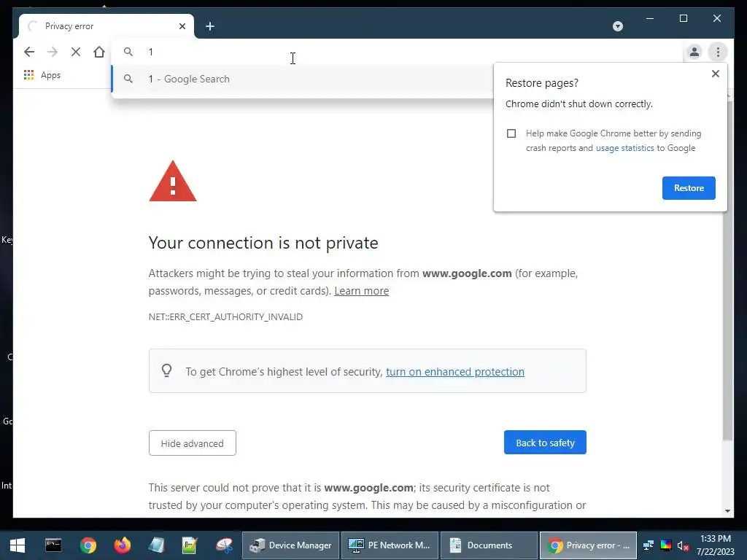The width and height of the screenshot is (747, 560).
Task: Open the Windows Start menu
Action: [x=18, y=545]
